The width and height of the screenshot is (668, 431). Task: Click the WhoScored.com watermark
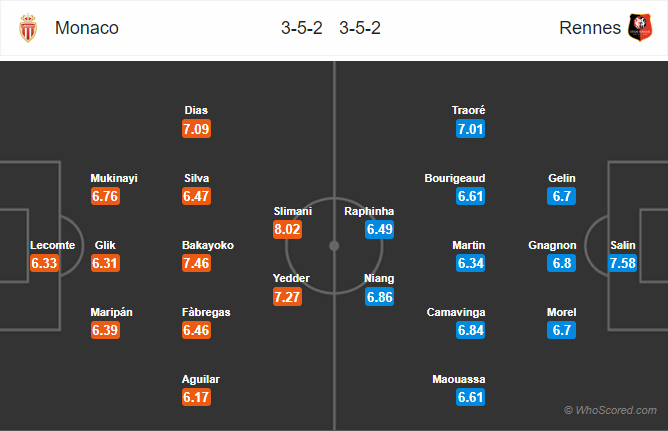(x=610, y=410)
